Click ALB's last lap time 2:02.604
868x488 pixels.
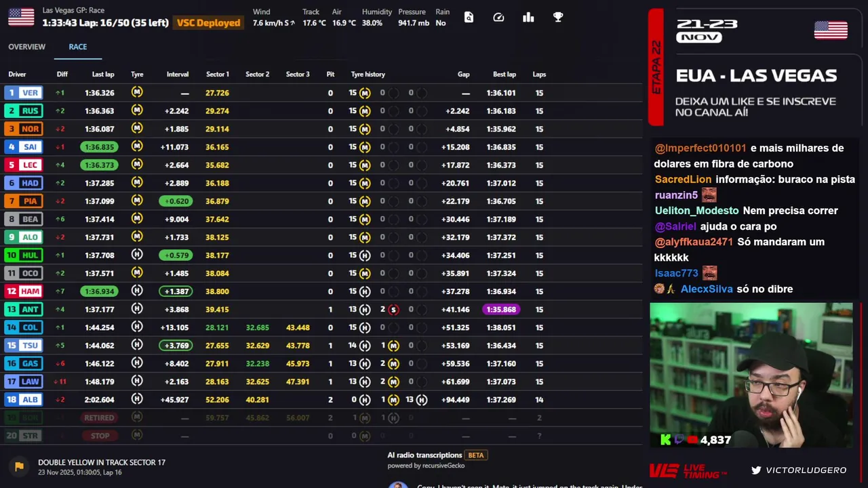click(100, 400)
